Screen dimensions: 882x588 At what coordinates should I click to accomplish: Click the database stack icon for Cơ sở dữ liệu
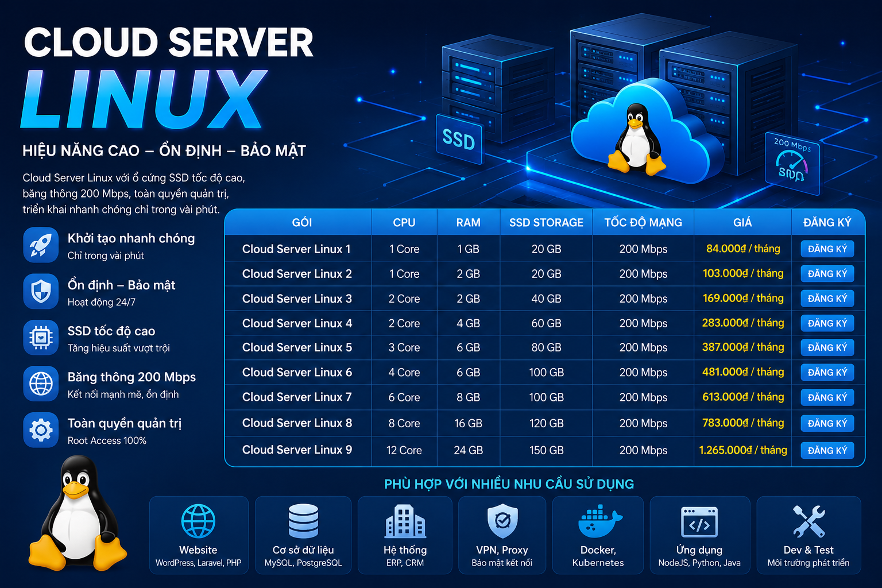click(303, 521)
